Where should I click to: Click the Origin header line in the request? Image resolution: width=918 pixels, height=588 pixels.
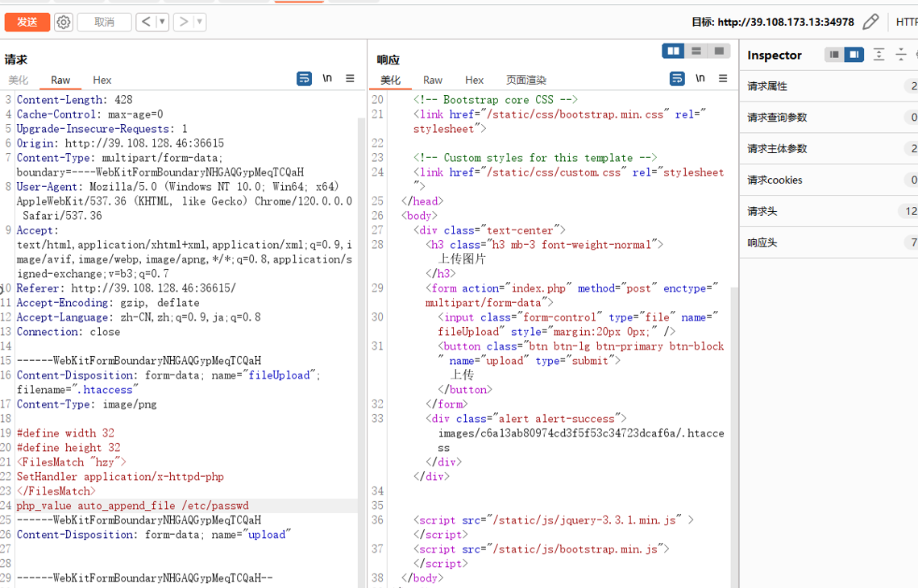(120, 143)
